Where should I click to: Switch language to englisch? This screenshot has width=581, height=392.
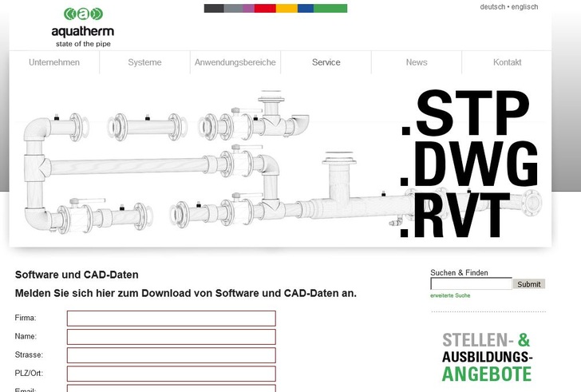click(524, 6)
